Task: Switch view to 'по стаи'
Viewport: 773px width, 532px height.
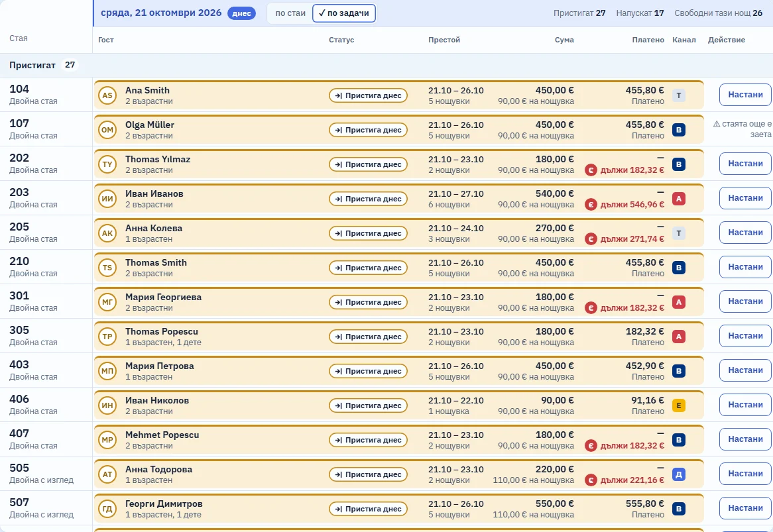Action: coord(290,13)
